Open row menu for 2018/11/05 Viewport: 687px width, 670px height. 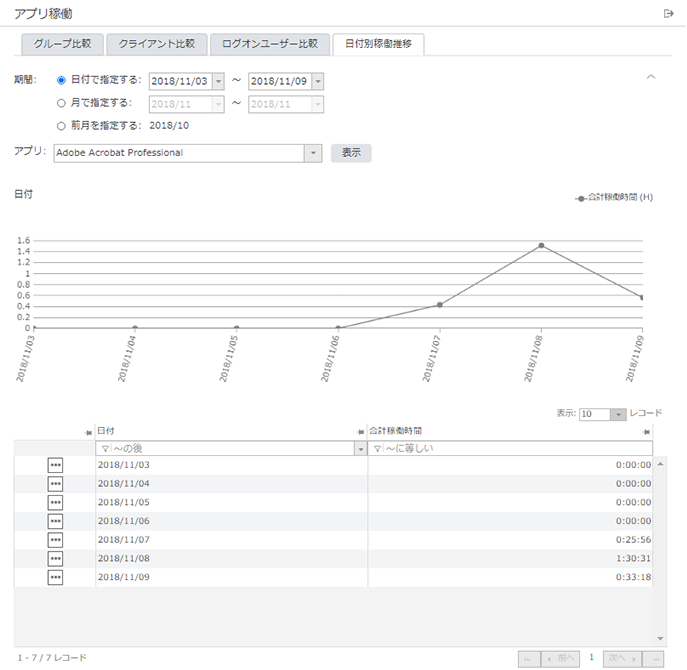[x=55, y=502]
